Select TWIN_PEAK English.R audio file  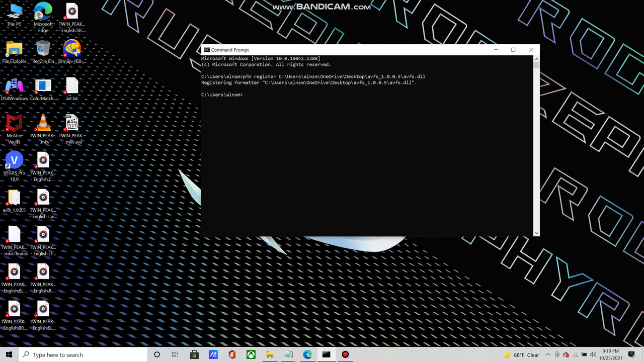click(x=43, y=279)
